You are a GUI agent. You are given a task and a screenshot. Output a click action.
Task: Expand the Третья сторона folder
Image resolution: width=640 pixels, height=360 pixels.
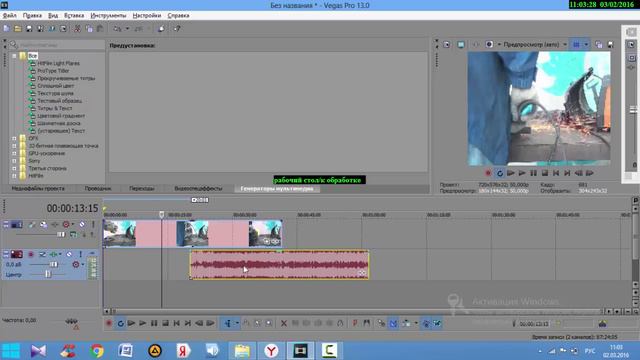click(14, 168)
